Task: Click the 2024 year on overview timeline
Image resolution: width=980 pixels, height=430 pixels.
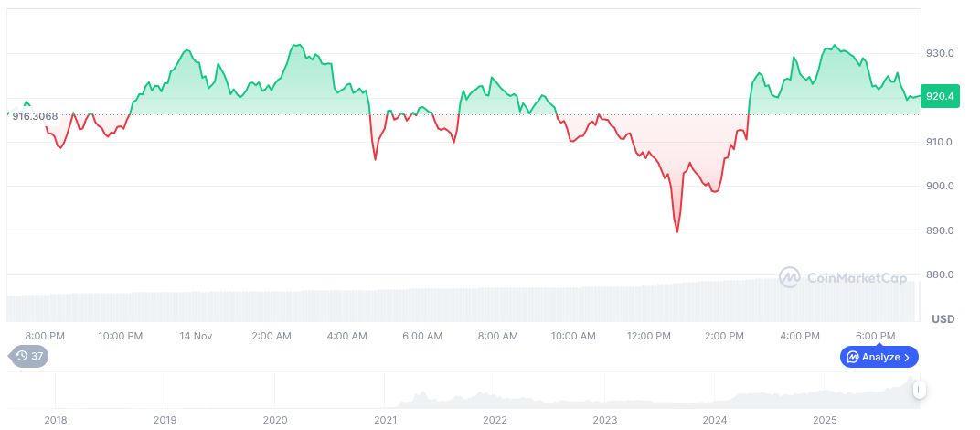Action: [715, 420]
